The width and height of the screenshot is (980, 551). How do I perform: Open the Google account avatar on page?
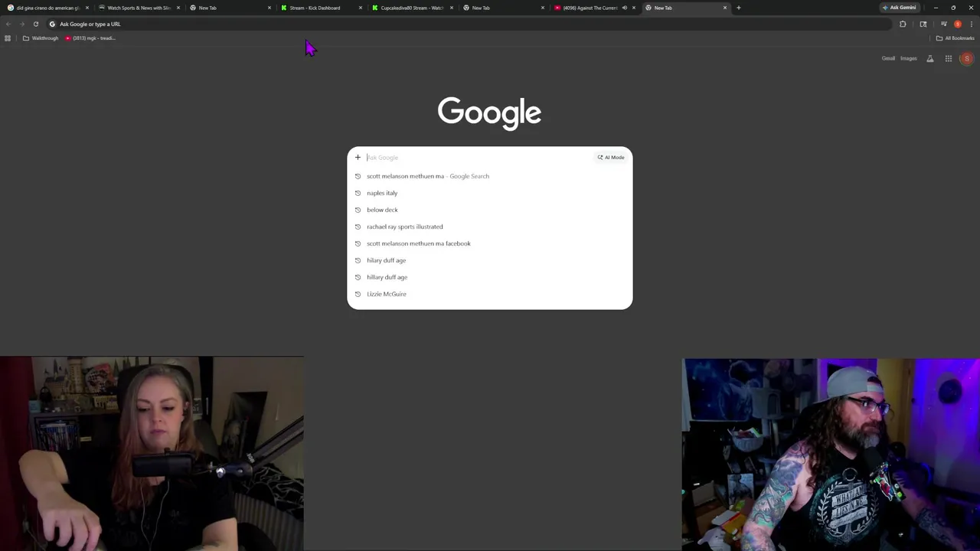coord(967,58)
